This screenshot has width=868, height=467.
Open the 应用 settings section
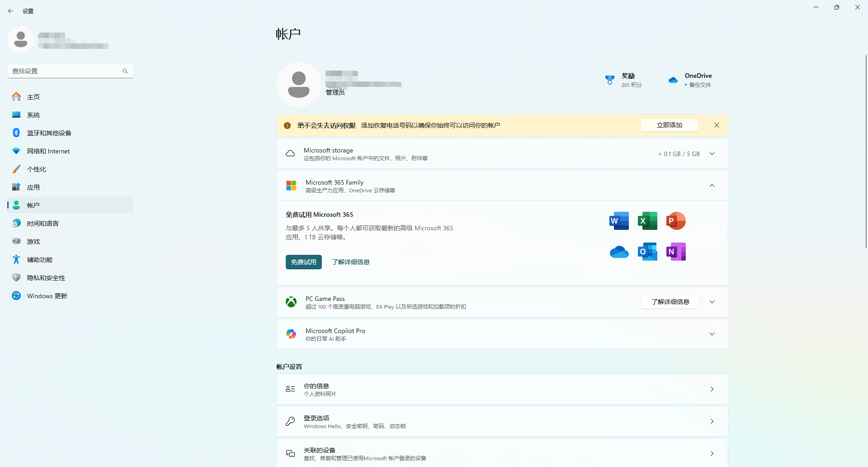click(71, 187)
